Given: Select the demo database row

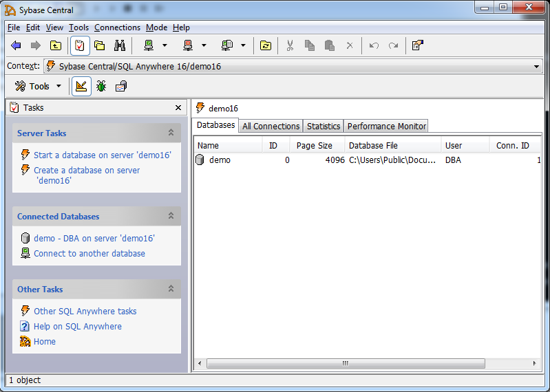Looking at the screenshot, I should pyautogui.click(x=368, y=160).
